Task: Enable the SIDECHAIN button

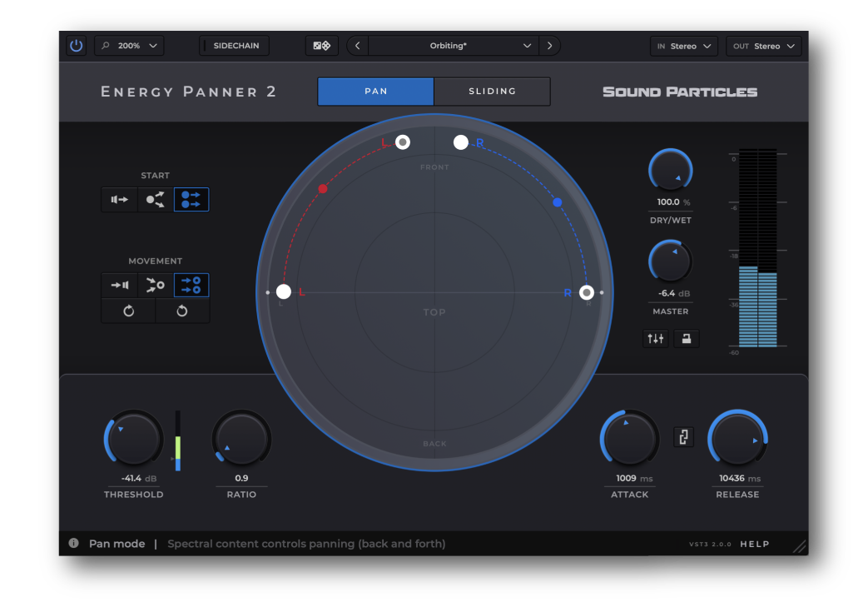Action: (234, 46)
